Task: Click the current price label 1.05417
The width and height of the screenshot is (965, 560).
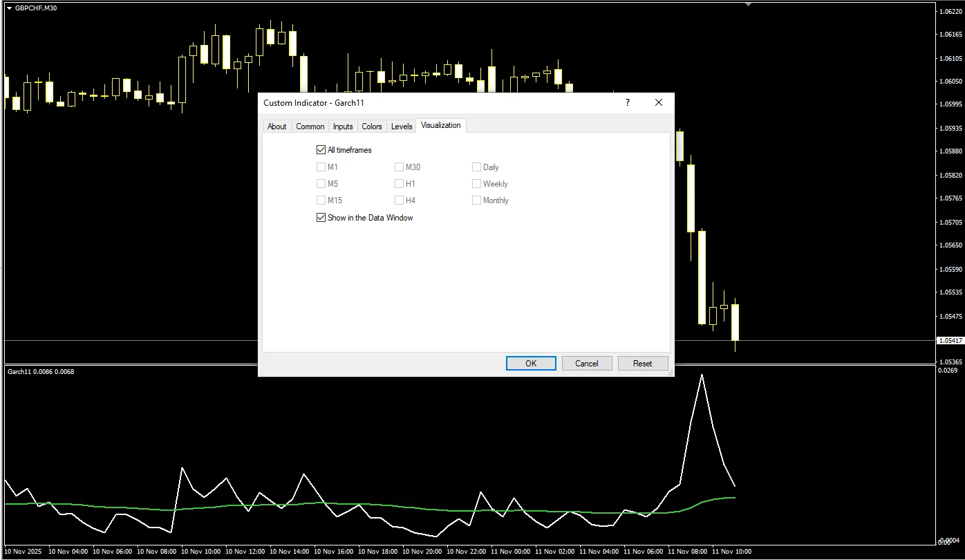Action: pos(948,341)
